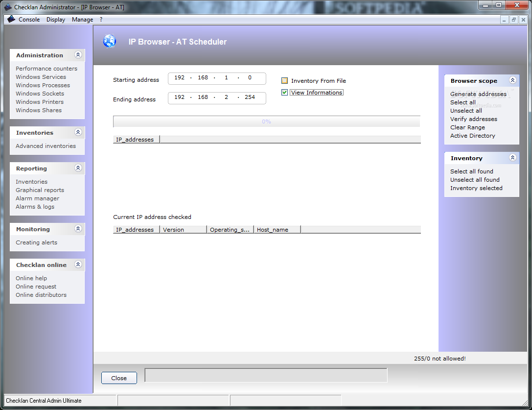Click the globe IP Browser header icon
The width and height of the screenshot is (532, 410).
[x=109, y=42]
